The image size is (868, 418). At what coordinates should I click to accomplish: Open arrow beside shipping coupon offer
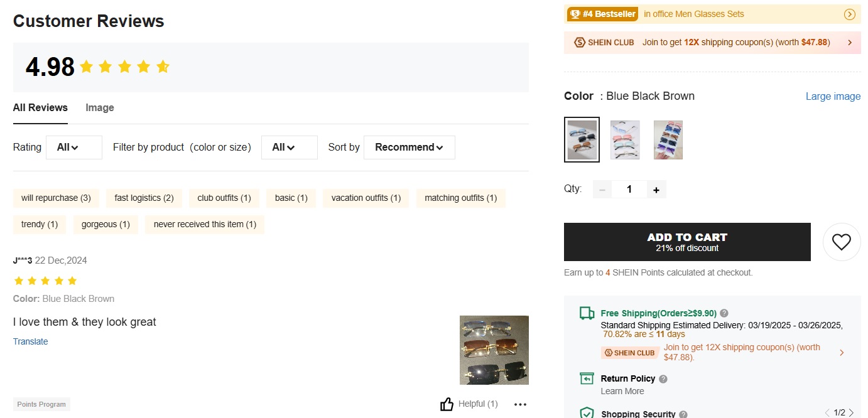[x=842, y=353]
